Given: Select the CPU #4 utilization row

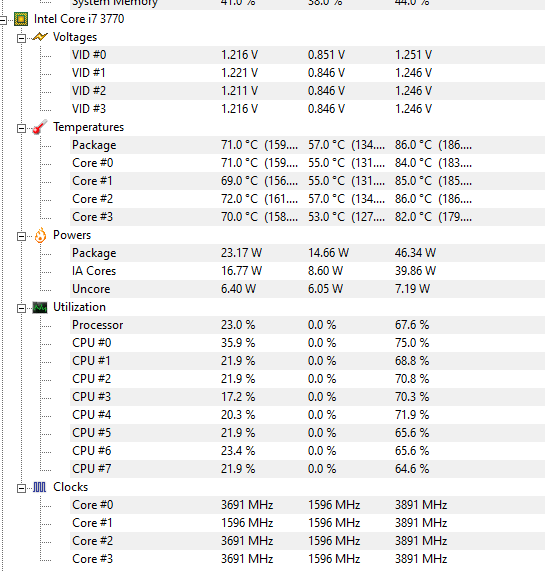Looking at the screenshot, I should pyautogui.click(x=307, y=415).
